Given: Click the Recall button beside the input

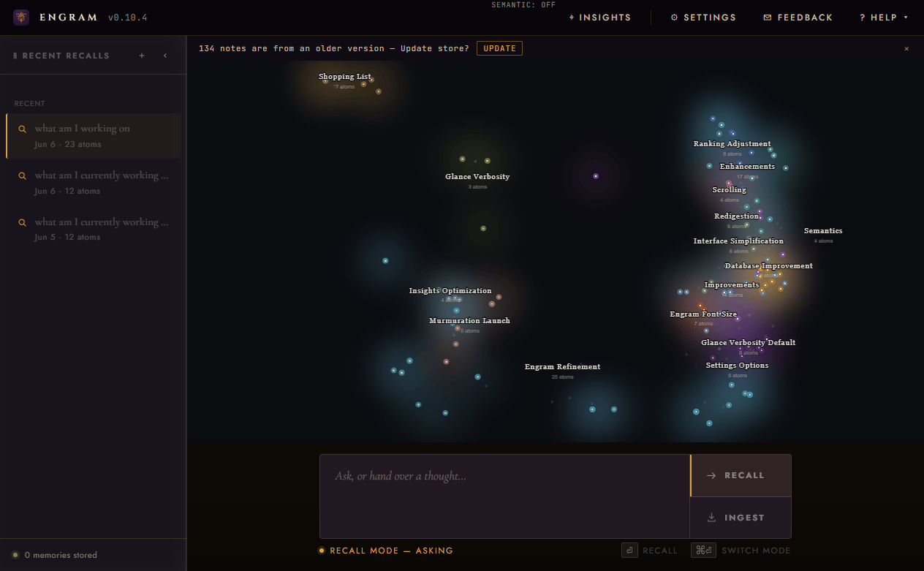Looking at the screenshot, I should pyautogui.click(x=741, y=475).
